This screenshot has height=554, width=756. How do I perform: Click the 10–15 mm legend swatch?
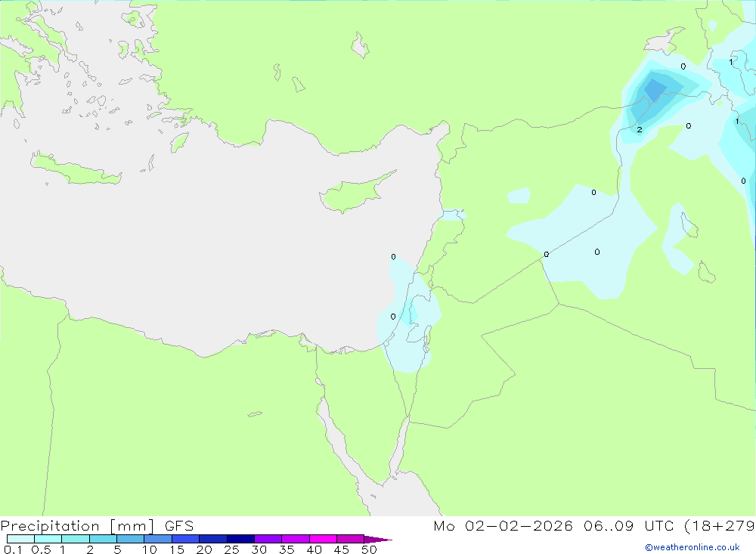pos(158,539)
